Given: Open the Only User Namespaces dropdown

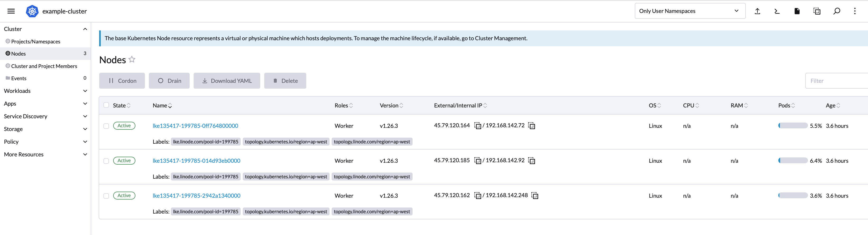Looking at the screenshot, I should 690,11.
